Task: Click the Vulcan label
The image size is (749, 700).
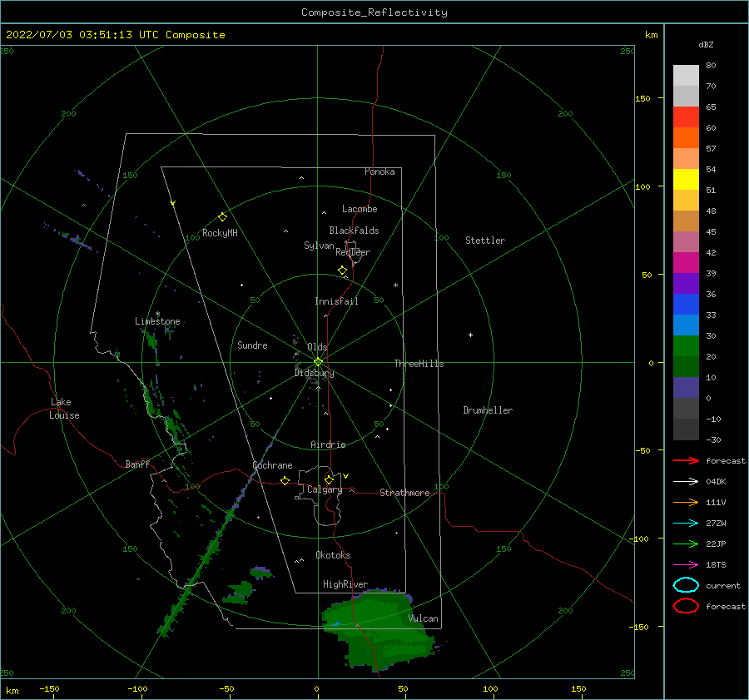Action: 423,618
